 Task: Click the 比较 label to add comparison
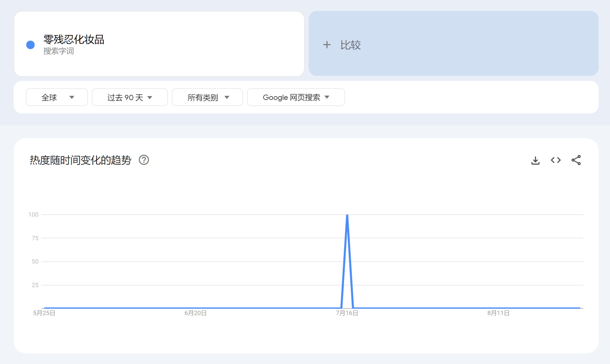pos(351,45)
